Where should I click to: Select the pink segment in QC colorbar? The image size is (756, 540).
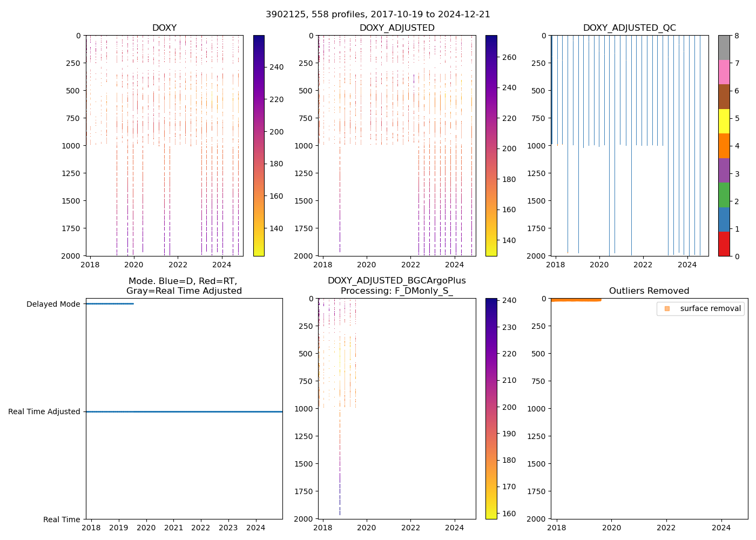pos(724,72)
